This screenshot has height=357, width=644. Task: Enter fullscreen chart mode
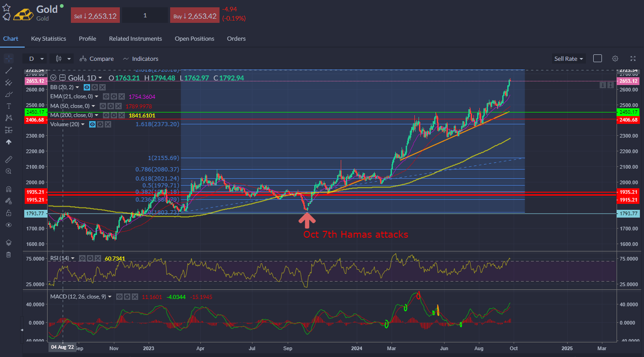pos(633,59)
